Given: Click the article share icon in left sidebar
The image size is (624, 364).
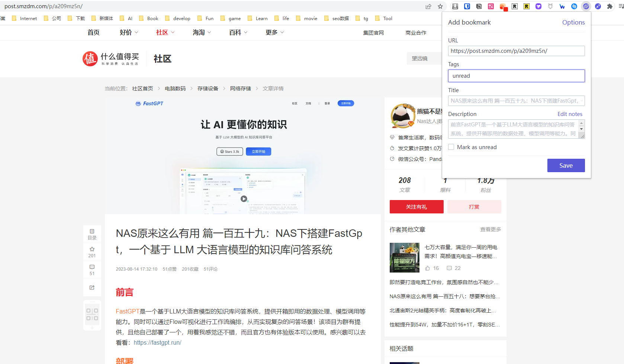Looking at the screenshot, I should pyautogui.click(x=92, y=287).
